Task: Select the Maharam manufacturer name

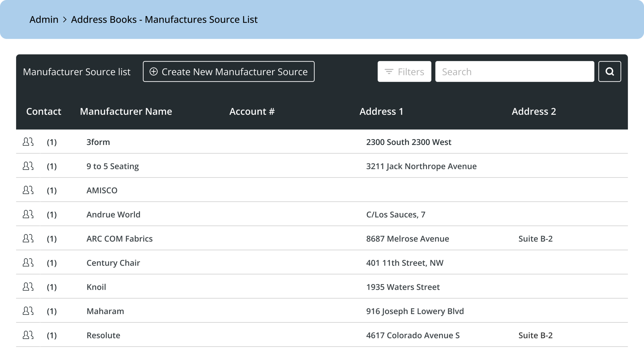Action: coord(105,311)
